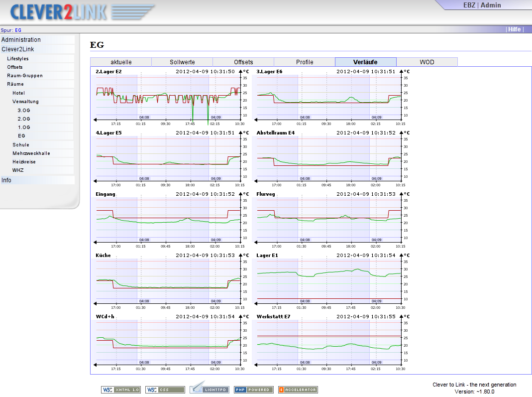Open the 4.Lager E5 temperature chart
This screenshot has height=397, width=532.
pyautogui.click(x=172, y=158)
